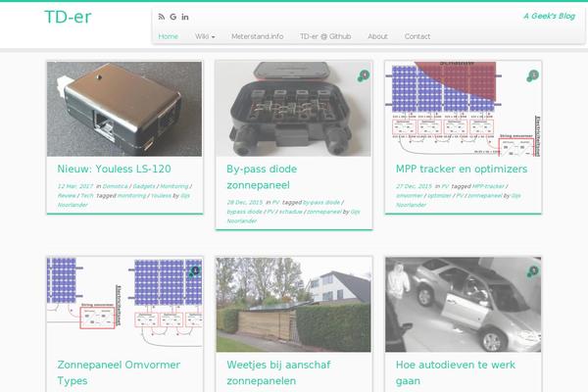Image resolution: width=588 pixels, height=392 pixels.
Task: Go to the Home menu item
Action: pos(168,36)
